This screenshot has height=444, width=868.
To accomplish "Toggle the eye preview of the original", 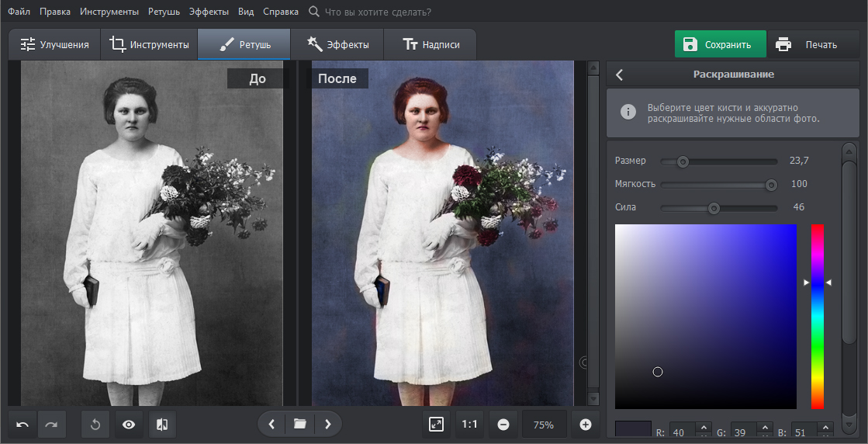I will (129, 425).
